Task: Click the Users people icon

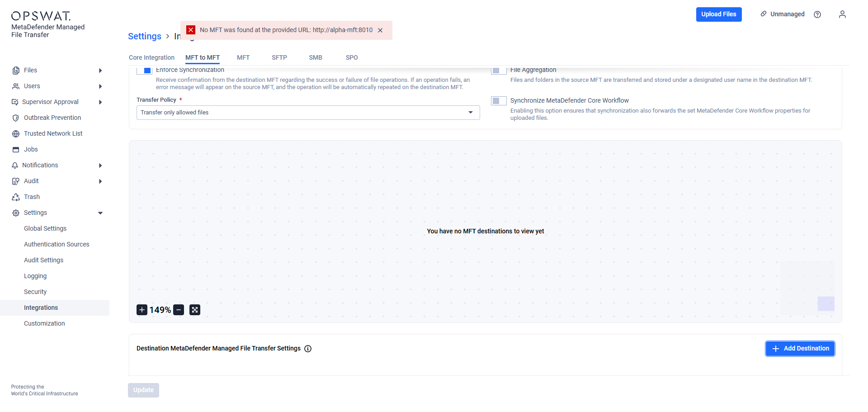Action: [x=16, y=86]
